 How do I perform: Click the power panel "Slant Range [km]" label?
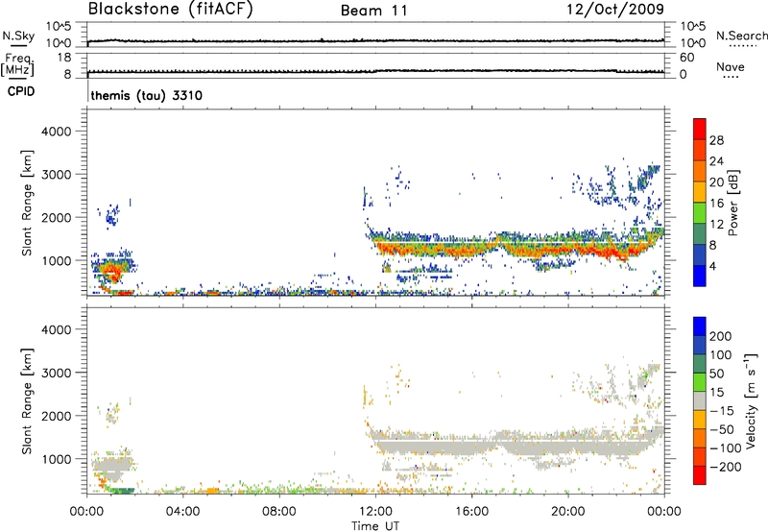27,203
